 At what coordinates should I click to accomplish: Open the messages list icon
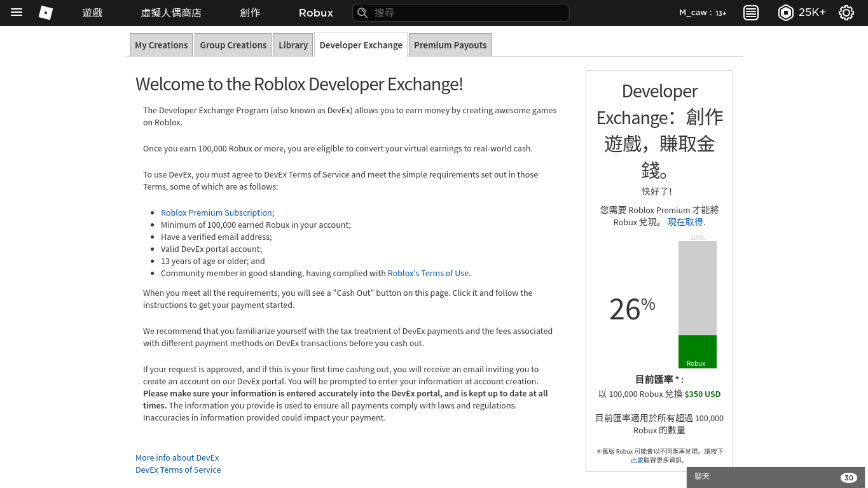[x=750, y=13]
